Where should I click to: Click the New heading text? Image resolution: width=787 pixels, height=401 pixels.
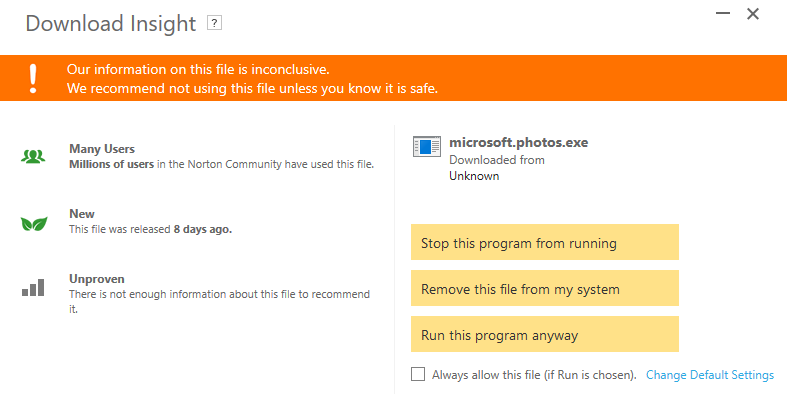pyautogui.click(x=82, y=214)
